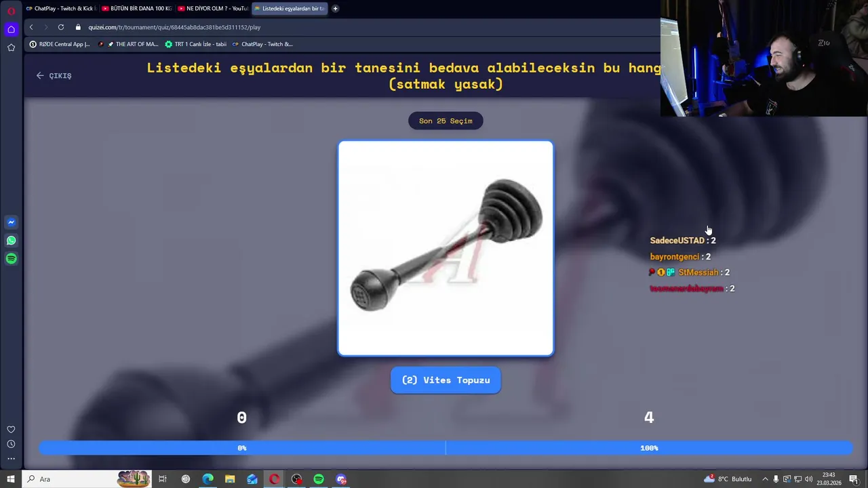Switch to BÜTÜN BİR DANA 100 KG tab

(137, 9)
